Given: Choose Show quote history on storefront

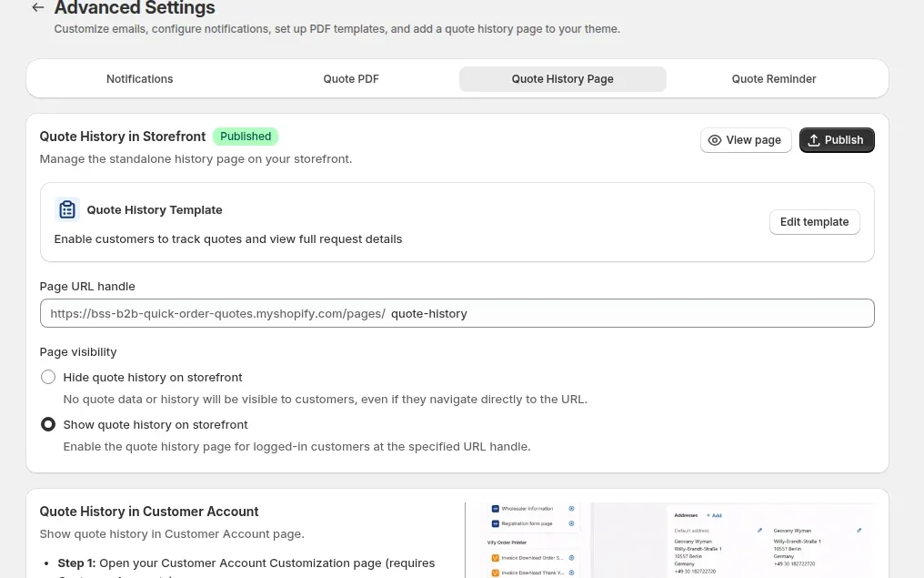Looking at the screenshot, I should [48, 425].
